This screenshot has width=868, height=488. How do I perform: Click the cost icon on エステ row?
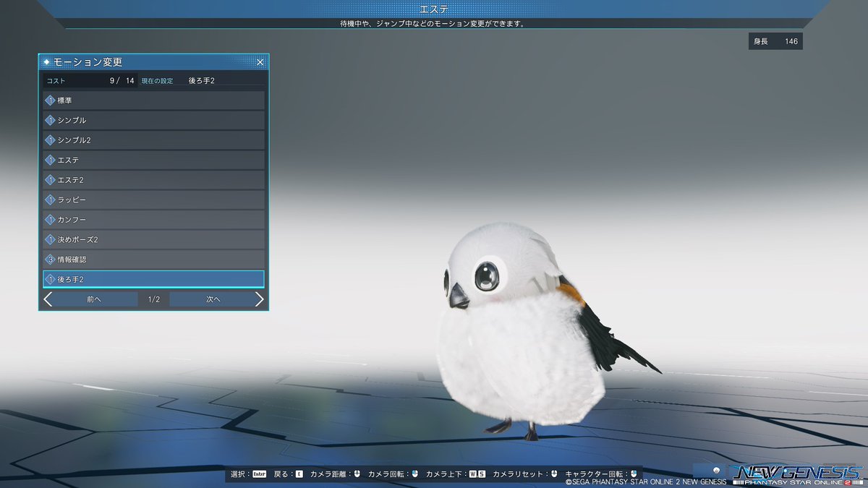[51, 160]
